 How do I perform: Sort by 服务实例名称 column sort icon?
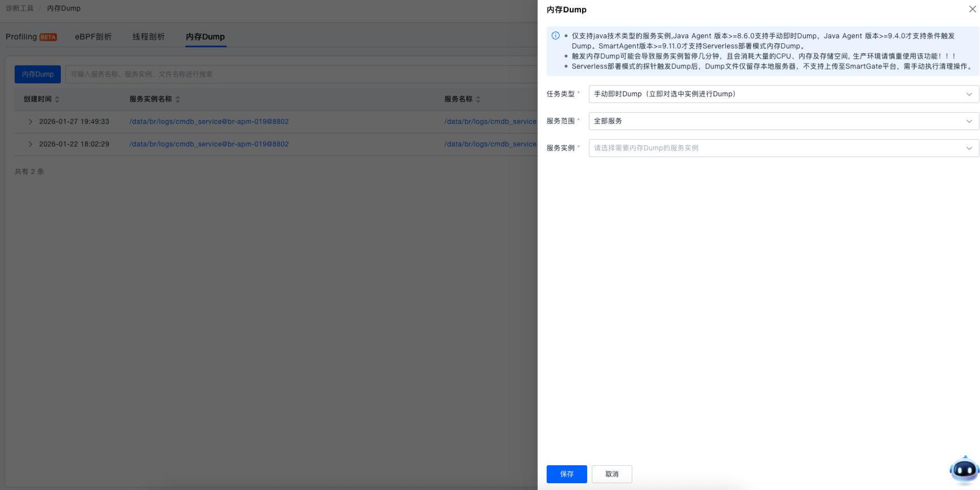tap(178, 99)
